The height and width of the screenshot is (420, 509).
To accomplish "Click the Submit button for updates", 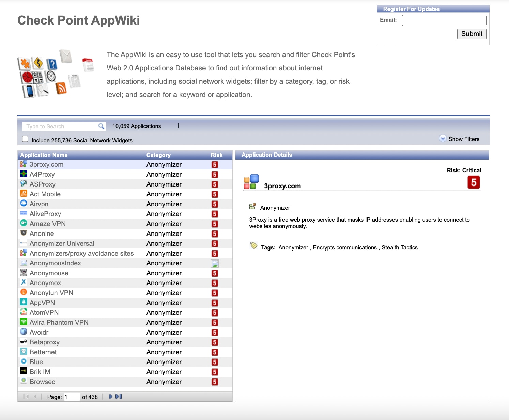I will [472, 34].
